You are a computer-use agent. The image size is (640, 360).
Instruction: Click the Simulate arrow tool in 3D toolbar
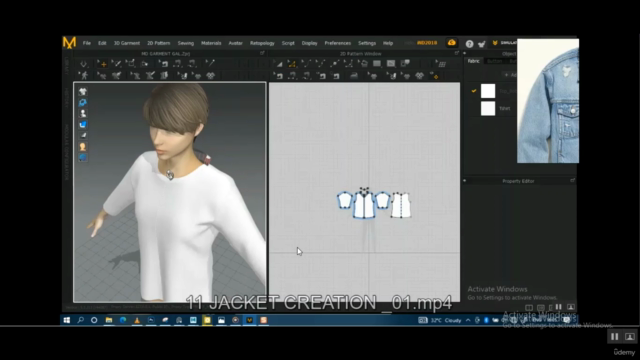(x=83, y=64)
